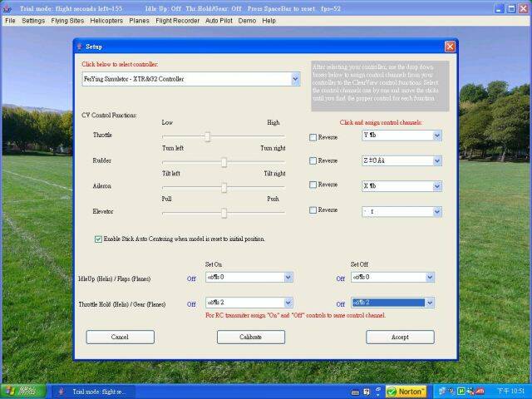
Task: Click the Norton status indicator in taskbar
Action: [x=406, y=392]
